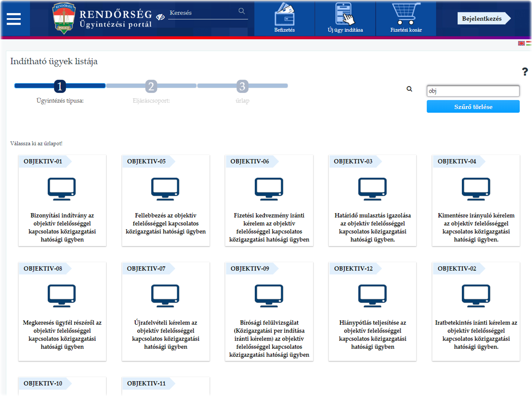Open Újrafelvételi kérelem link
Screen dimensions: 532x396
[166, 335]
